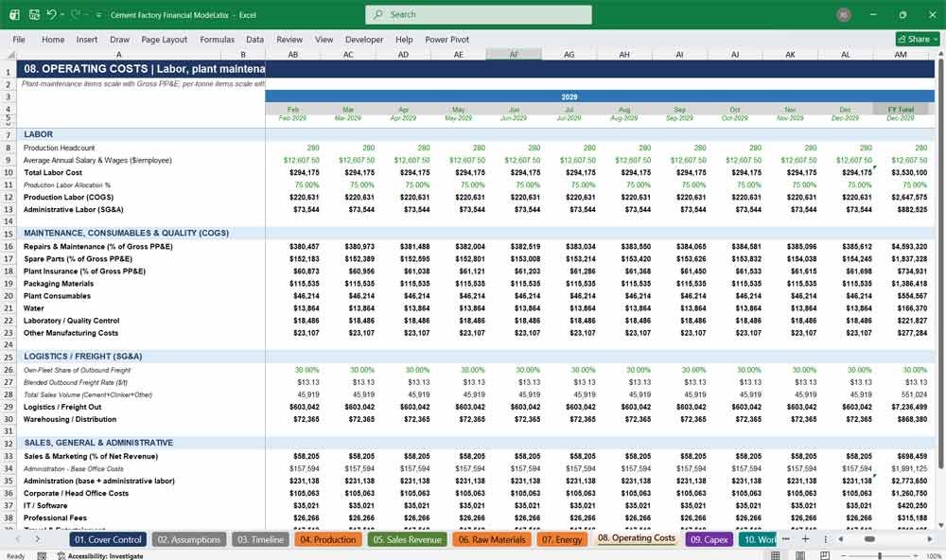Open the Review ribbon tab
Viewport: 946px width, 560px height.
coord(289,39)
